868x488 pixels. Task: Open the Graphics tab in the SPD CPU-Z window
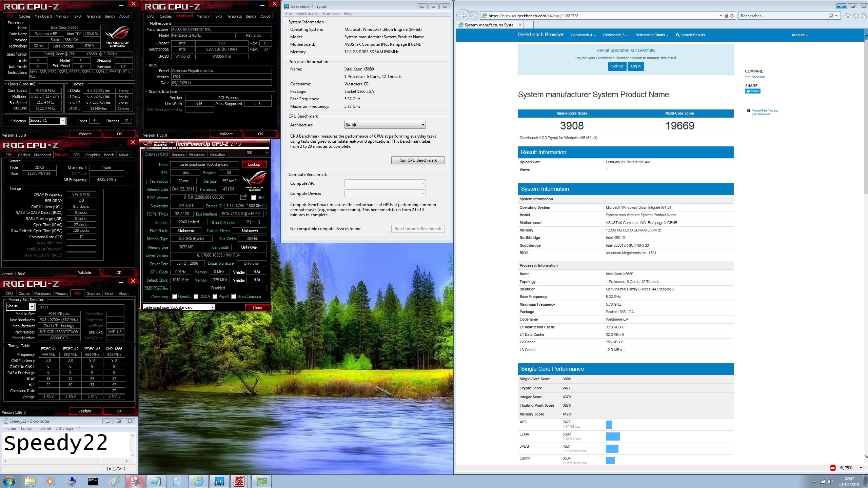click(93, 293)
